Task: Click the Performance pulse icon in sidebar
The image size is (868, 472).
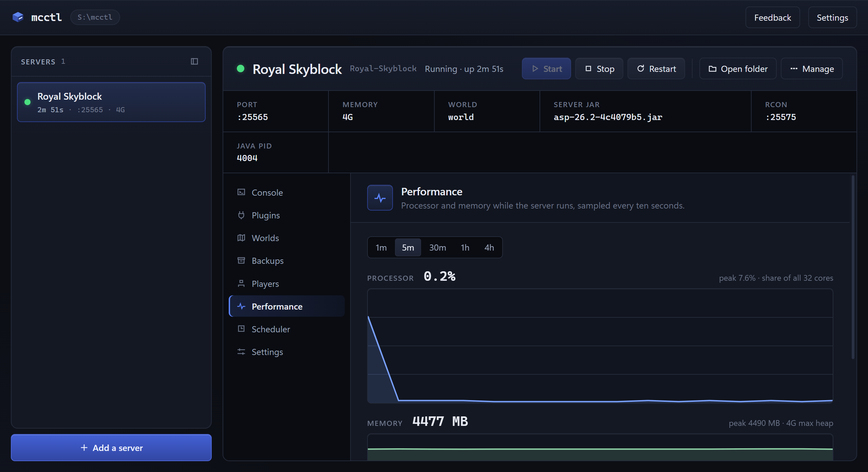Action: [241, 306]
